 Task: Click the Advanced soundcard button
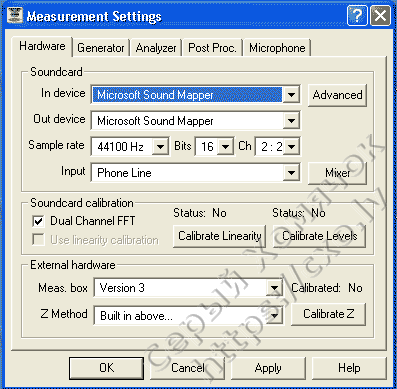[337, 95]
